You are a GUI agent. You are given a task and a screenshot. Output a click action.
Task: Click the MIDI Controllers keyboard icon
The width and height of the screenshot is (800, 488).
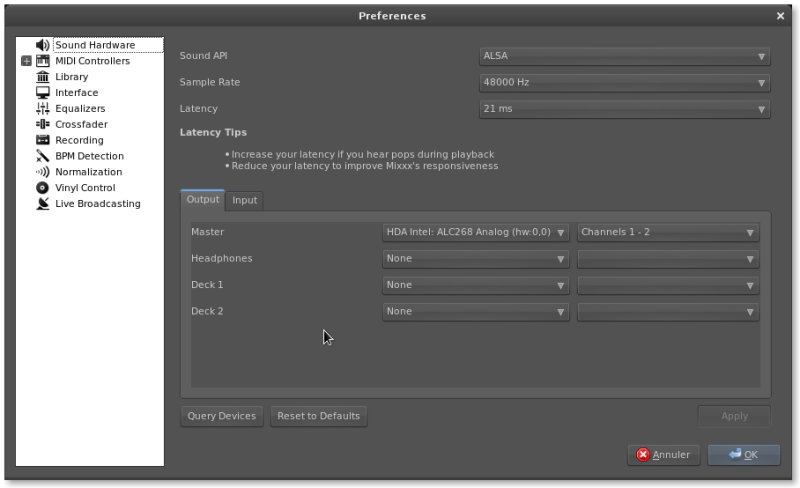[x=43, y=61]
